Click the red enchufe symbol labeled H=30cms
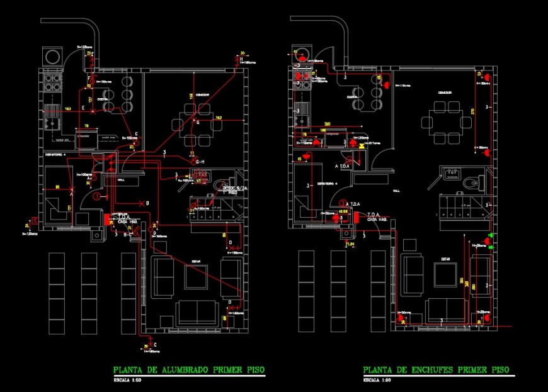Image resolution: width=548 pixels, height=392 pixels. click(487, 240)
